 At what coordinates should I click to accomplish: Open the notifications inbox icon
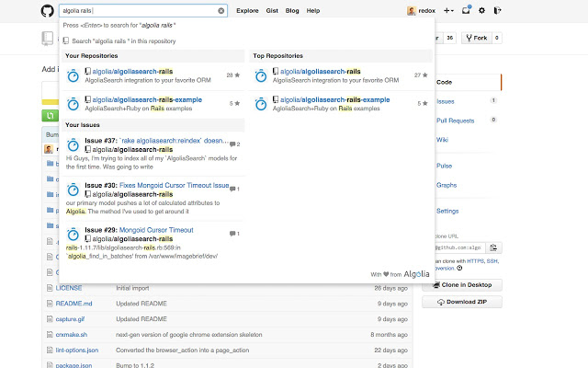[x=466, y=10]
